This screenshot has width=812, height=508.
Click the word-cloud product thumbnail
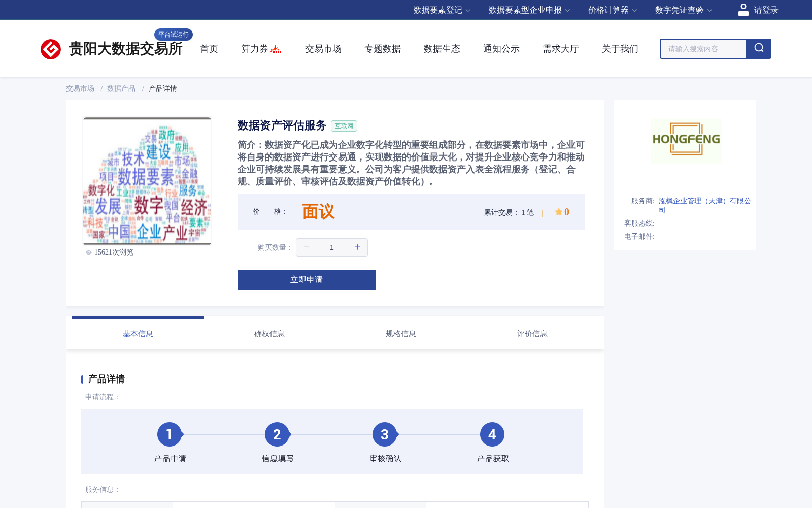click(147, 181)
